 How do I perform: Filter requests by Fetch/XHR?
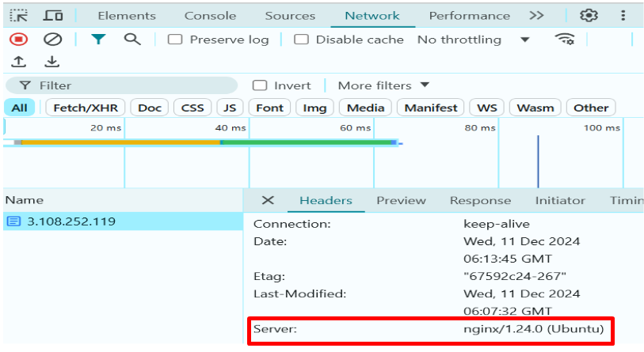tap(86, 108)
